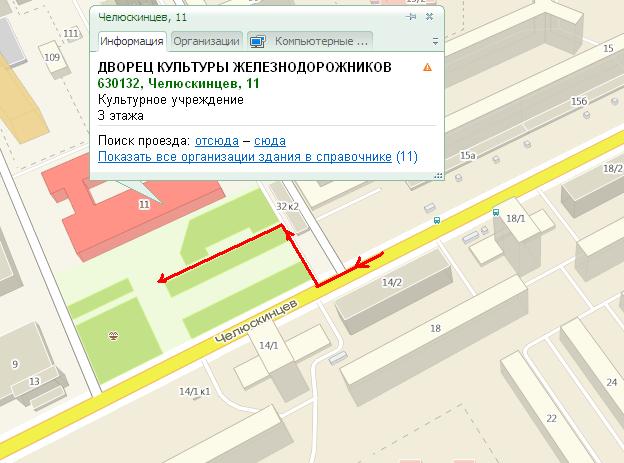Open the Организации tab

pyautogui.click(x=207, y=41)
